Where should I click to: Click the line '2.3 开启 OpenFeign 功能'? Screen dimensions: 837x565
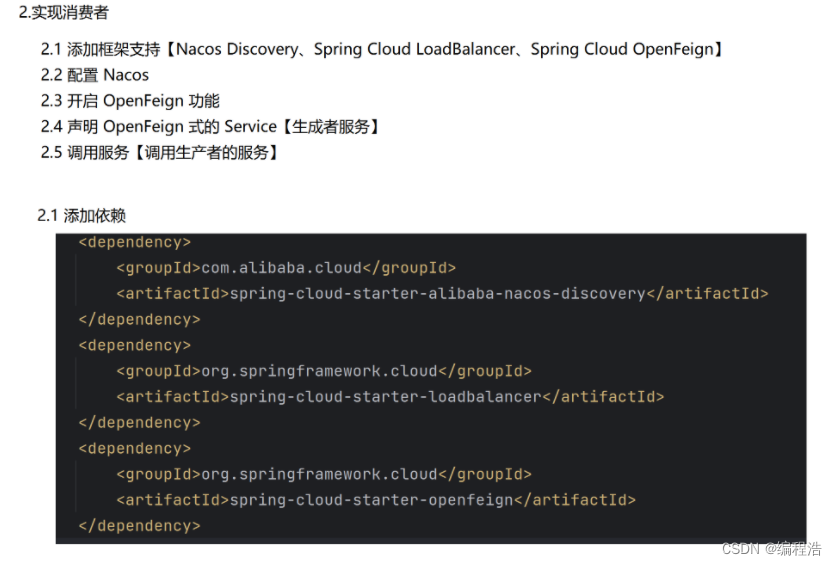[x=130, y=101]
